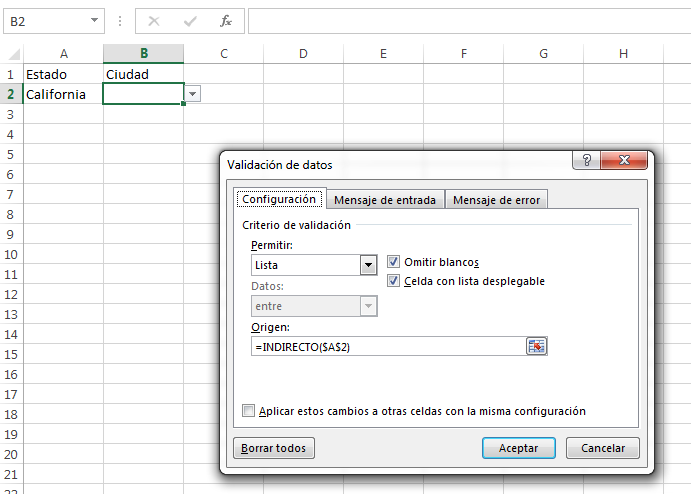Click the formula bar enter checkmark icon
Screen dimensions: 691x494
coord(190,20)
